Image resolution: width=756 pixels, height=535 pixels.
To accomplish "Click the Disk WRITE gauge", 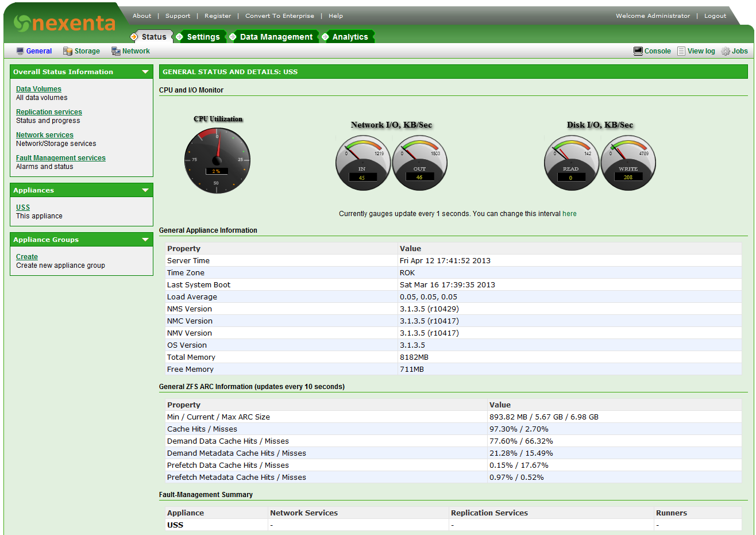I will tap(628, 163).
